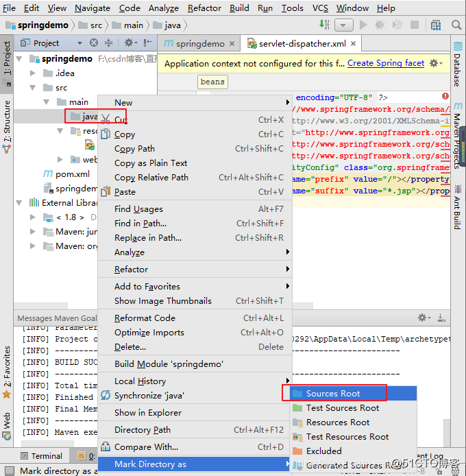Open Messages panel settings gear
Viewport: 466px width, 476px height.
[x=424, y=318]
